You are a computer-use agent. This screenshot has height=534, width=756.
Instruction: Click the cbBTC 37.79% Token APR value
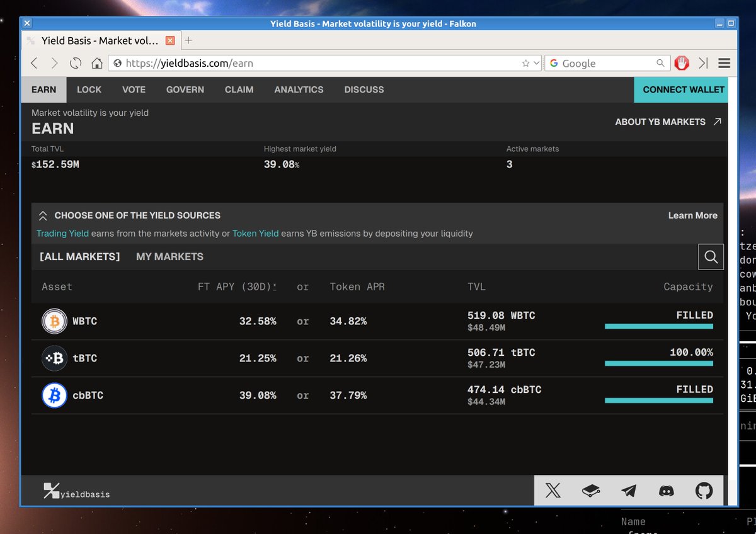pyautogui.click(x=348, y=395)
